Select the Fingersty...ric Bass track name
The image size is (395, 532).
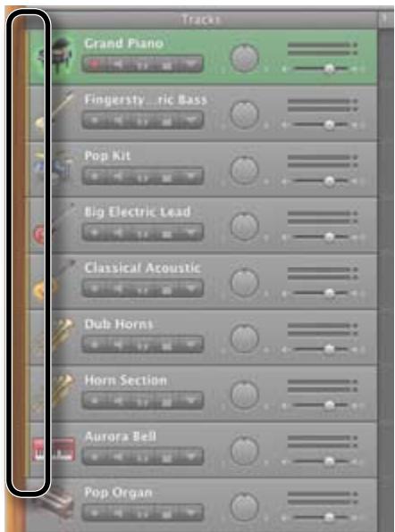(x=146, y=100)
